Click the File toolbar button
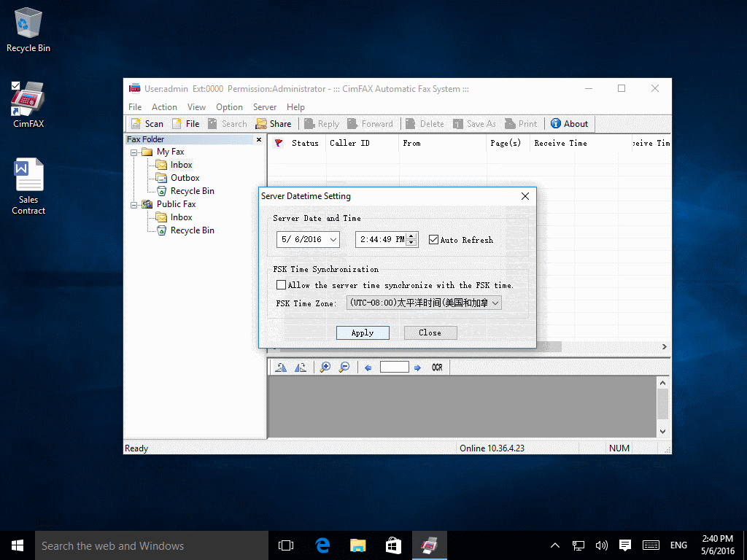The width and height of the screenshot is (747, 560). 186,124
